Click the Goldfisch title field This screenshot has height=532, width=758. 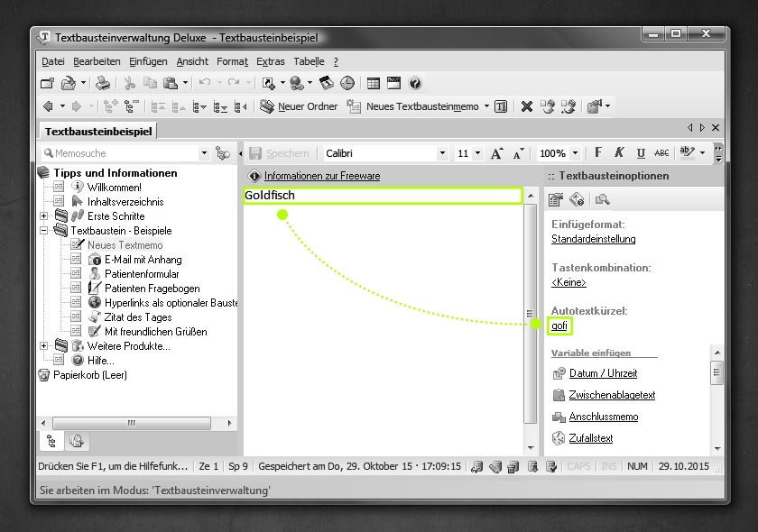(x=383, y=195)
